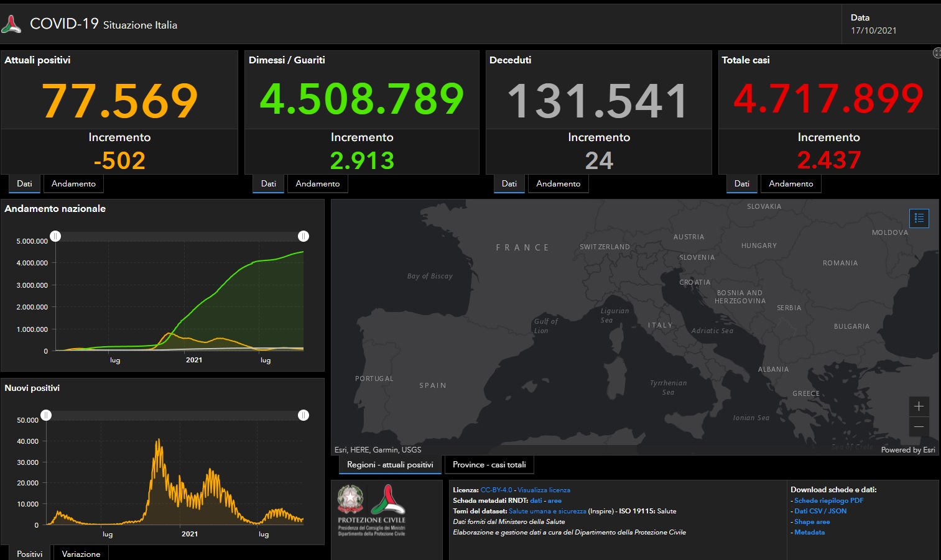This screenshot has height=560, width=941.
Task: Click the COVID-19 dashboard header logo
Action: (x=11, y=24)
